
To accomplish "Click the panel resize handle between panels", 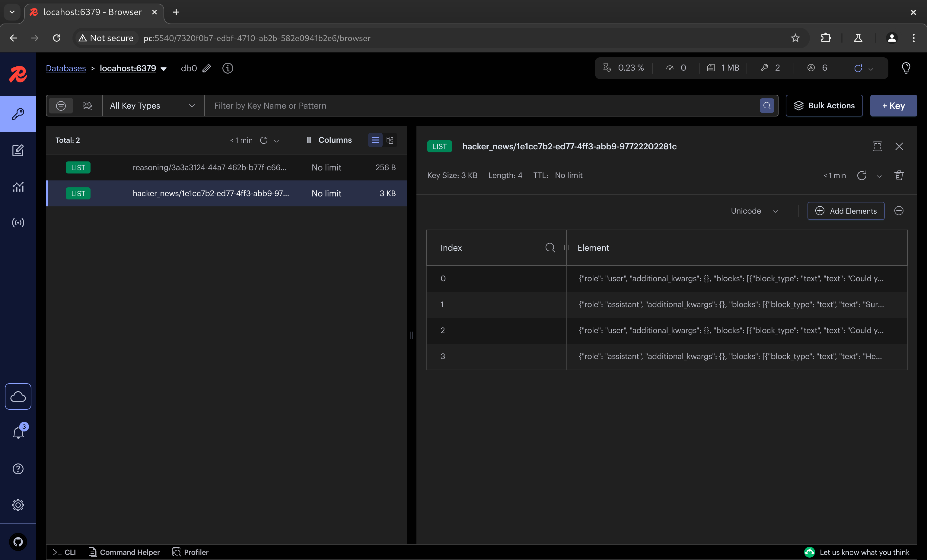I will [x=411, y=335].
